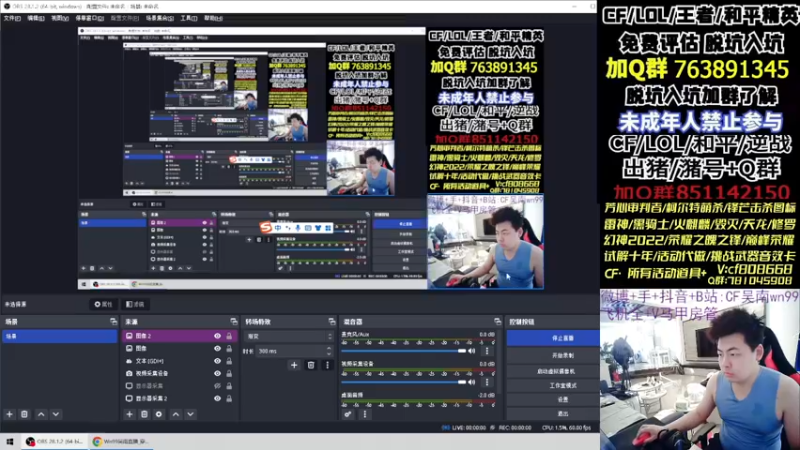Toggle lock on 图像 2 source
This screenshot has height=450, width=800.
point(229,336)
